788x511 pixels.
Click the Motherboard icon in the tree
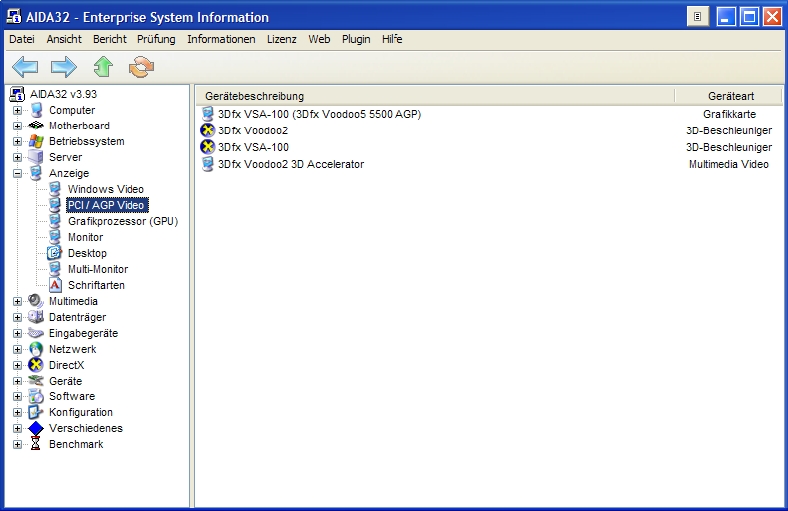[x=36, y=126]
